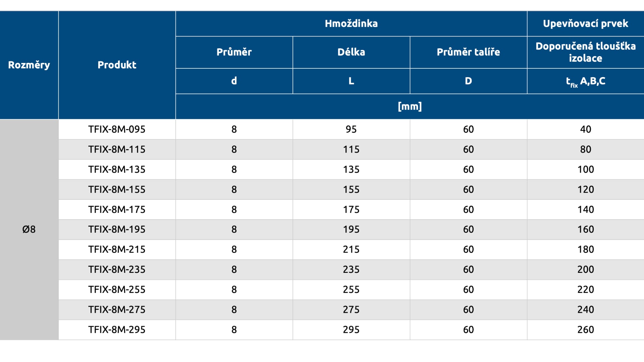Select the Doporučená tloušťka izolace header
644x362 pixels.
585,52
